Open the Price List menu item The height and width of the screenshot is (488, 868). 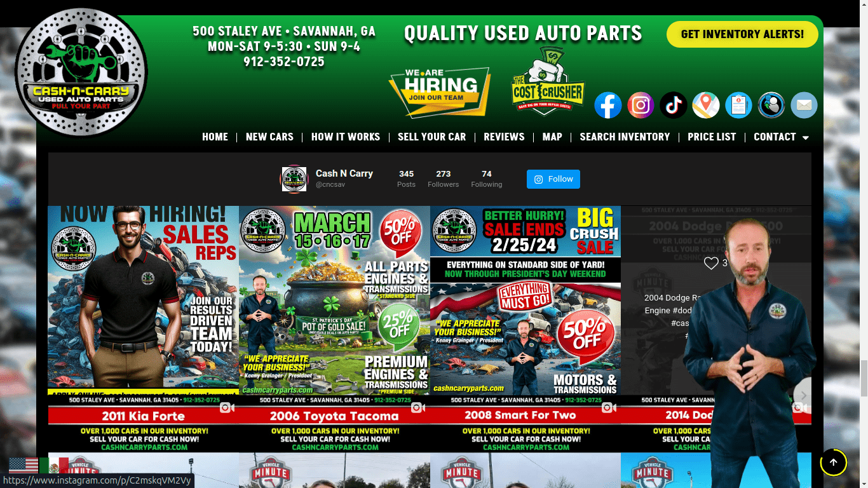pyautogui.click(x=712, y=137)
